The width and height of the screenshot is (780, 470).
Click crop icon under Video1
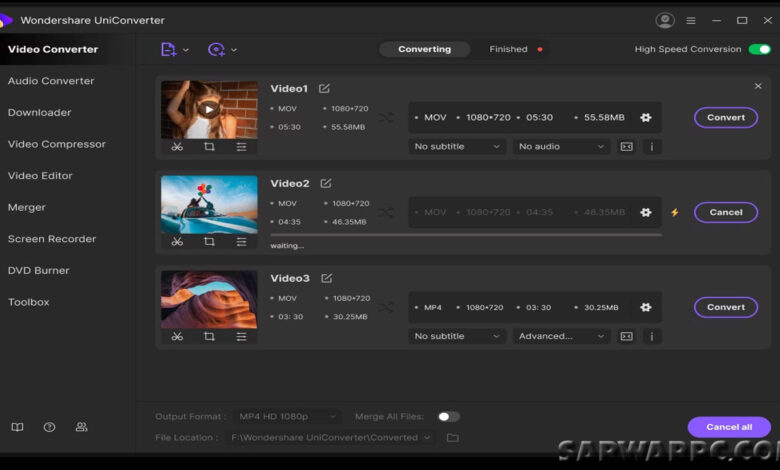pos(209,147)
